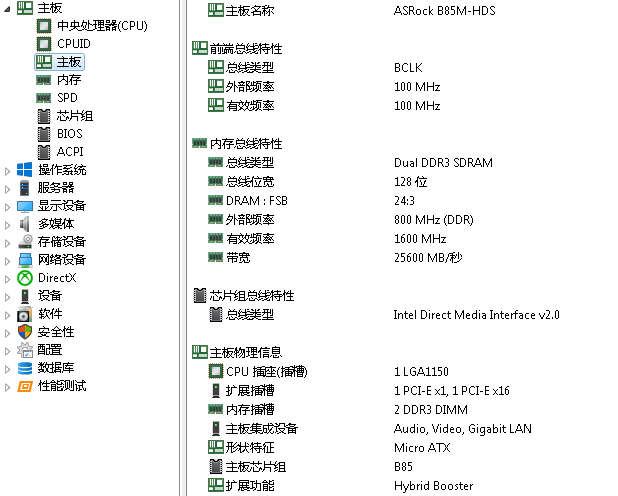Select 内存 in the tree
Viewport: 618px width, 496px height.
[x=69, y=80]
